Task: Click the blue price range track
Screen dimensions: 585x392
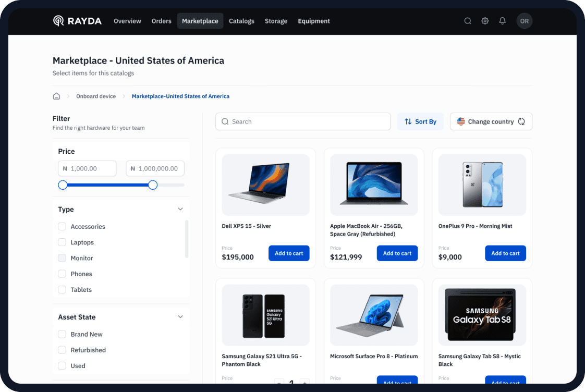Action: pos(107,185)
